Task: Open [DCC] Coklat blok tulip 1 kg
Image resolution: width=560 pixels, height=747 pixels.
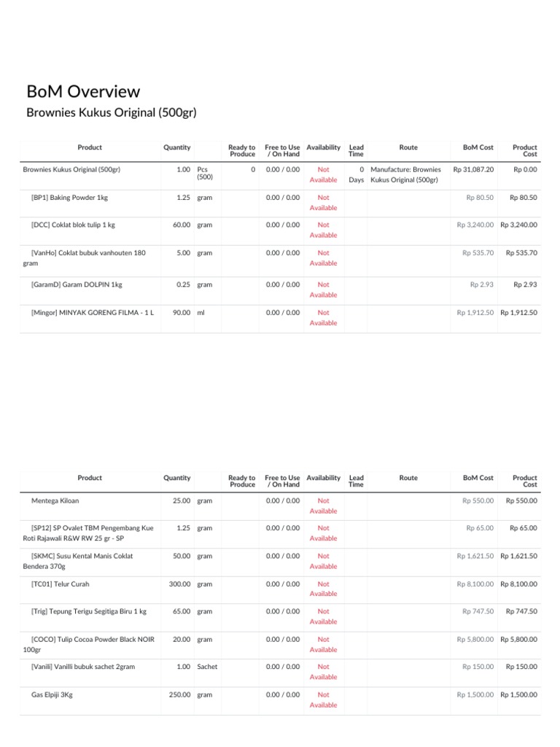Action: pos(73,225)
